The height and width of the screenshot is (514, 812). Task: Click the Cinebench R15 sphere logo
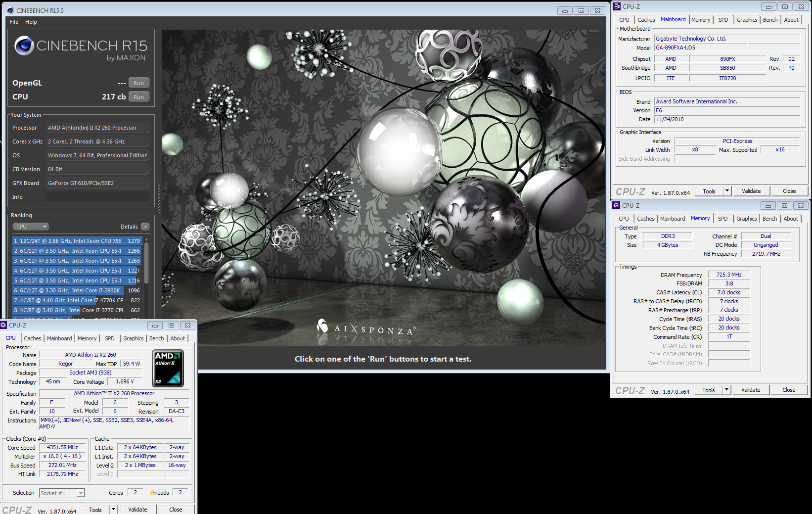pyautogui.click(x=24, y=46)
